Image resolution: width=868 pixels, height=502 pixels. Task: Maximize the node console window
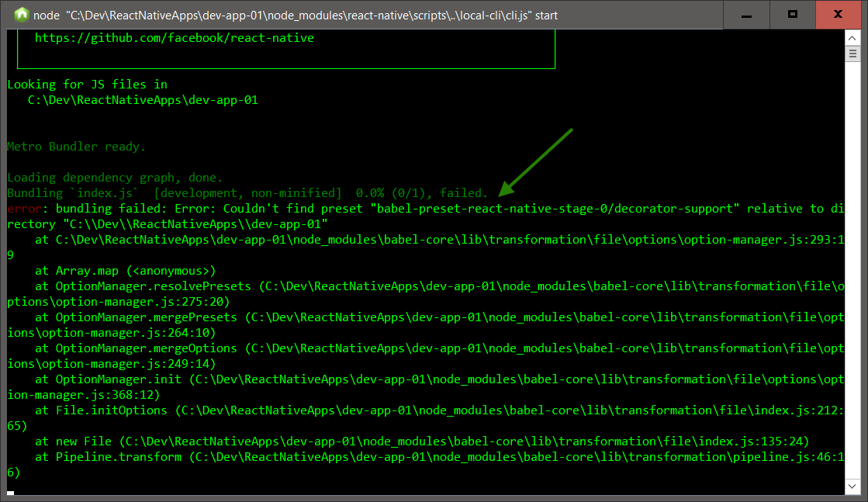(x=792, y=15)
